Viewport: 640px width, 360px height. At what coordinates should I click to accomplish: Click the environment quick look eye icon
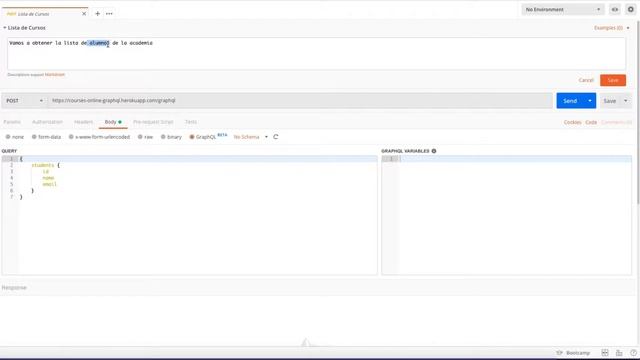pos(615,9)
